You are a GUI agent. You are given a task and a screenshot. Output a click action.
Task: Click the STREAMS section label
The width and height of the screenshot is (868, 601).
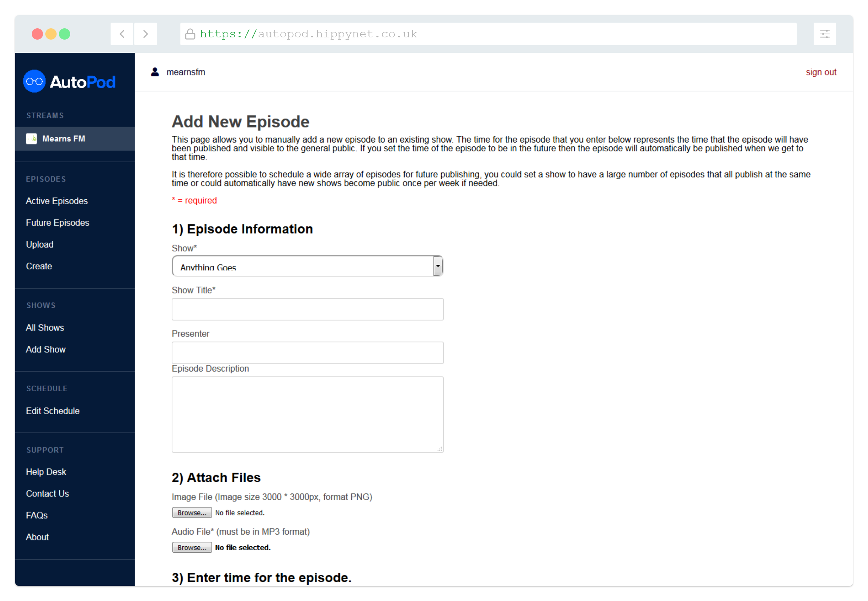(45, 115)
